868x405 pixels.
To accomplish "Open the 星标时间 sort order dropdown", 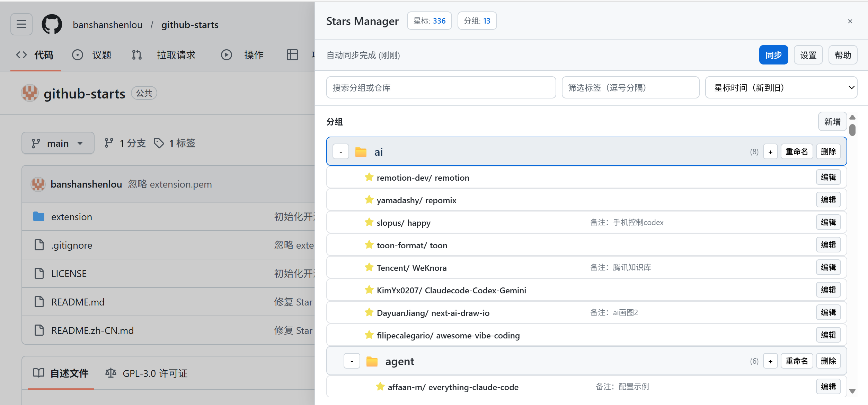I will [x=781, y=88].
